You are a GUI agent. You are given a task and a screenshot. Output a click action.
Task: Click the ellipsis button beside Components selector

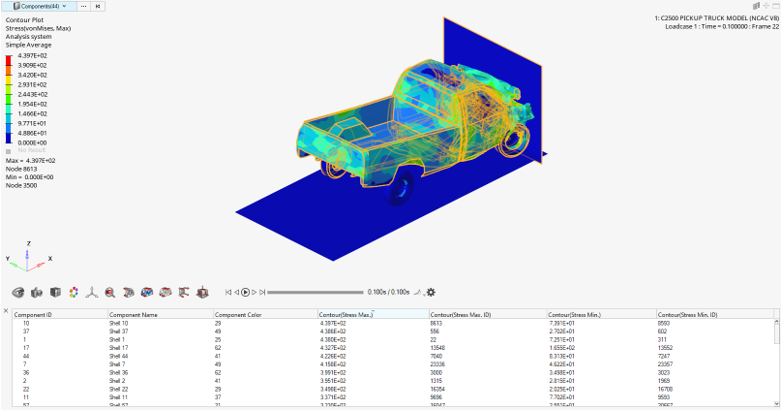(x=83, y=6)
